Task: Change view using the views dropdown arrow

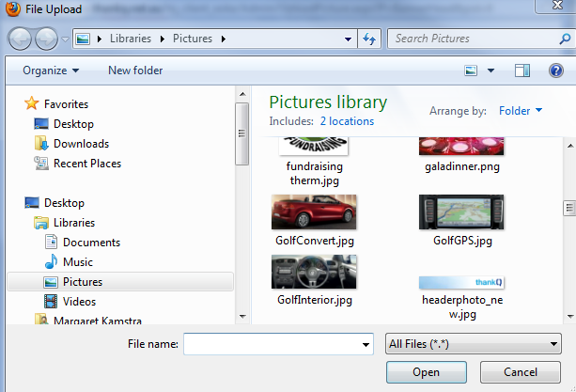Action: click(491, 71)
